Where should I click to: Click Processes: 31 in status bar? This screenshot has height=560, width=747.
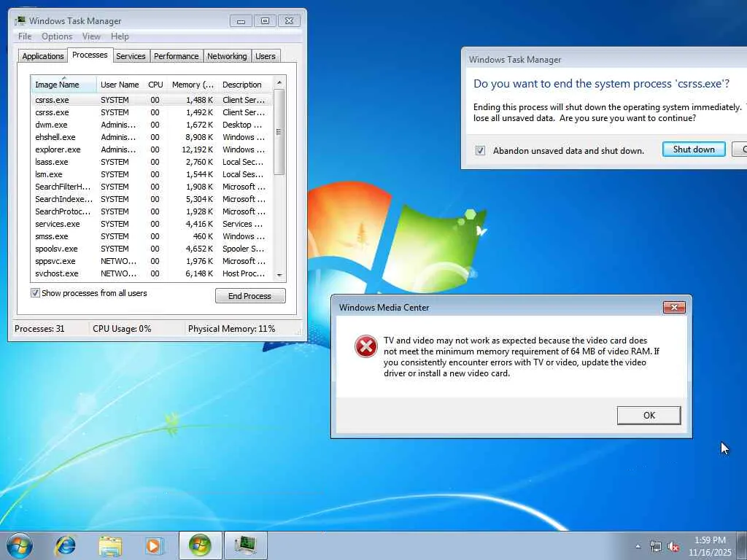click(39, 329)
